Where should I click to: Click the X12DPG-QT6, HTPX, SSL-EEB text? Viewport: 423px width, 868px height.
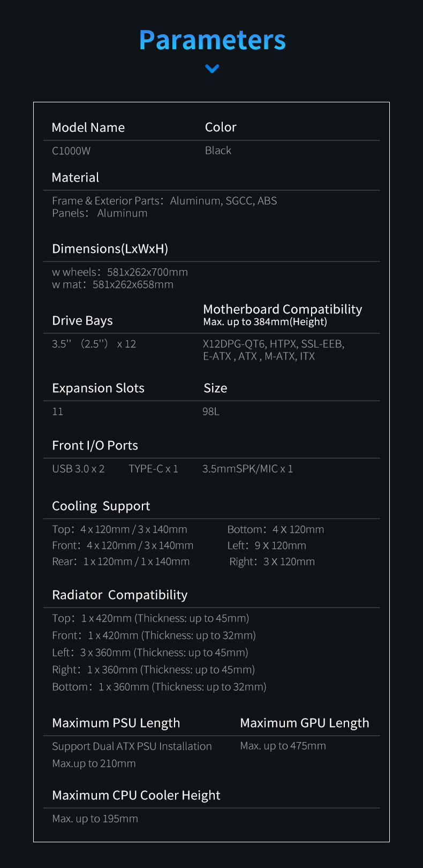(x=274, y=344)
